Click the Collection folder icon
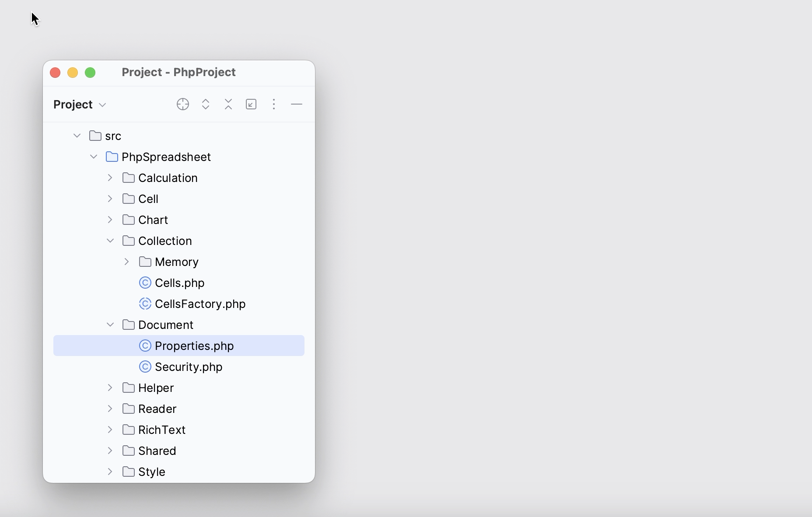The width and height of the screenshot is (812, 517). coord(129,241)
